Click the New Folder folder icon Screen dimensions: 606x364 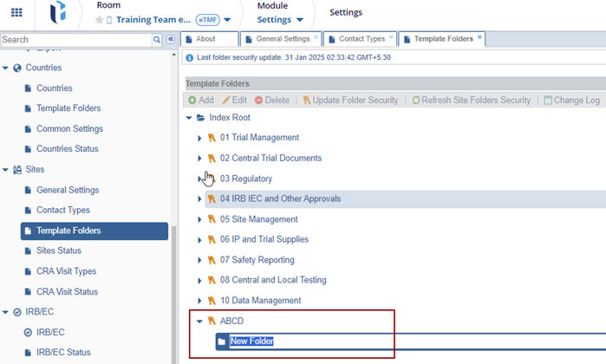point(221,341)
